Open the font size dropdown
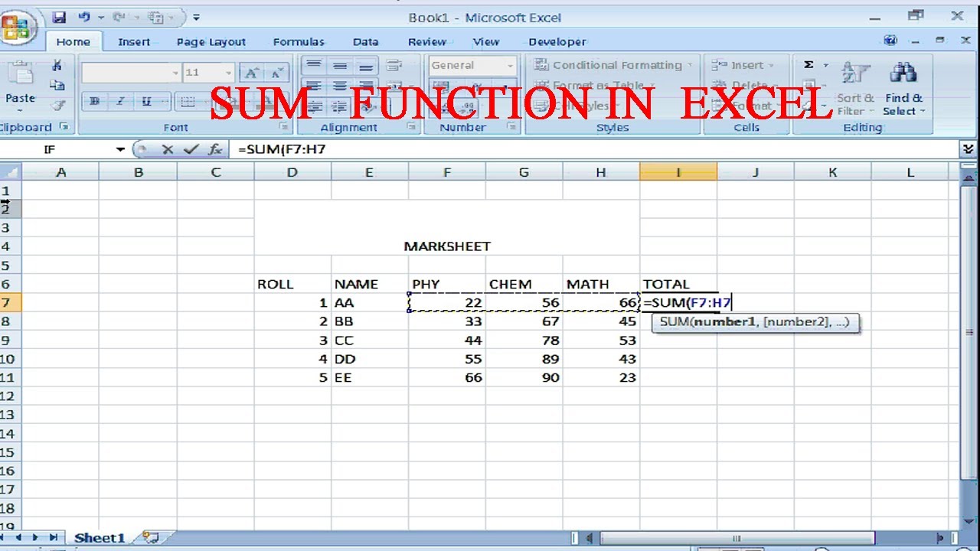This screenshot has width=980, height=551. pos(228,73)
